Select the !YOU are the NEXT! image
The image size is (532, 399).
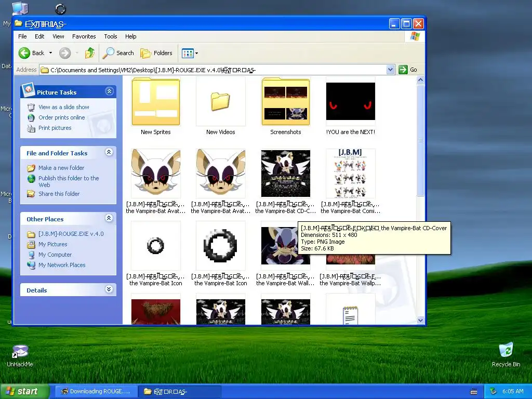click(351, 101)
